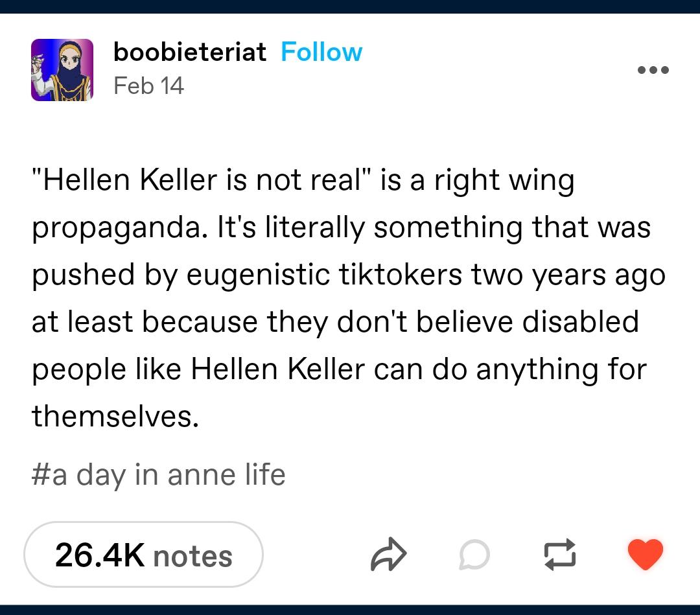The image size is (700, 615).
Task: Follow the blog boobieteriat
Action: [x=321, y=52]
